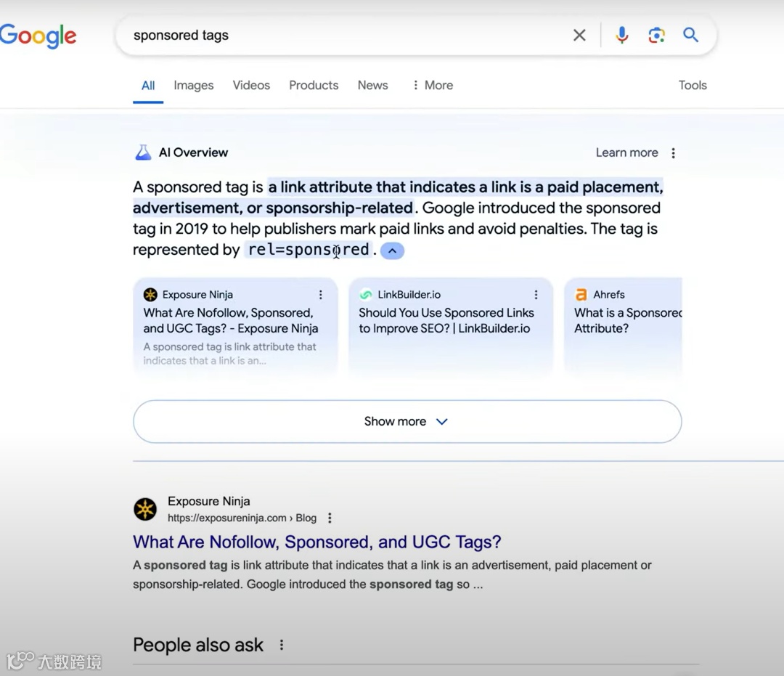Click Learn more in AI Overview

point(626,152)
